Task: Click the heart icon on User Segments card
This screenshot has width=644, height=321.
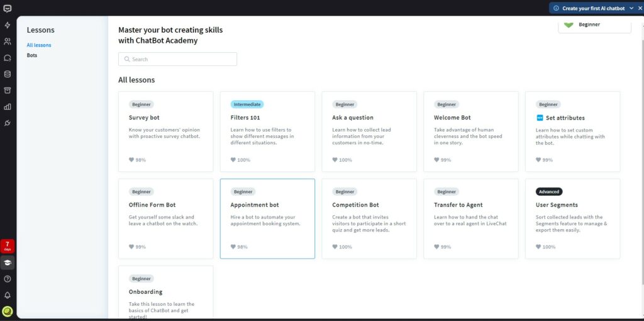Action: [x=538, y=247]
